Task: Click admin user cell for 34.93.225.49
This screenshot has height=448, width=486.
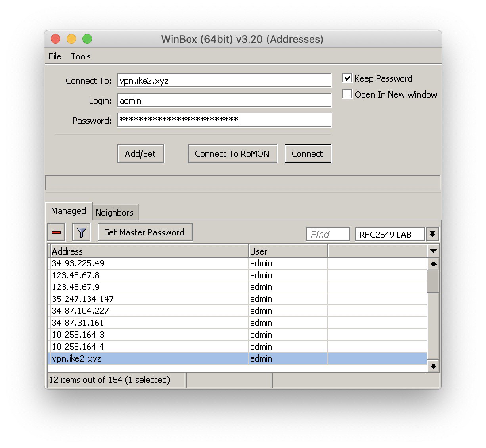Action: click(288, 263)
